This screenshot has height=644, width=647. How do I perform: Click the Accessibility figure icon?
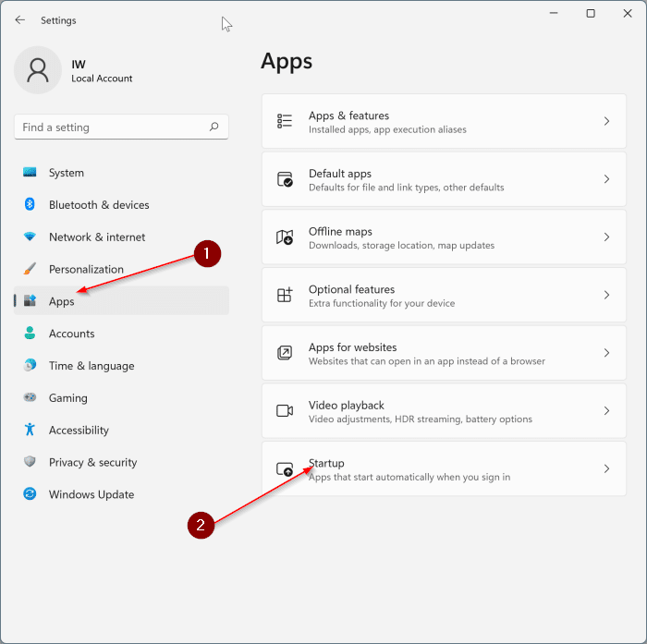click(30, 430)
